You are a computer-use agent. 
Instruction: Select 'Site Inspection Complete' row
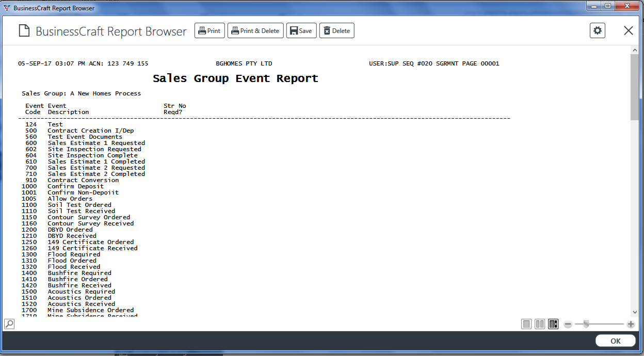(93, 155)
